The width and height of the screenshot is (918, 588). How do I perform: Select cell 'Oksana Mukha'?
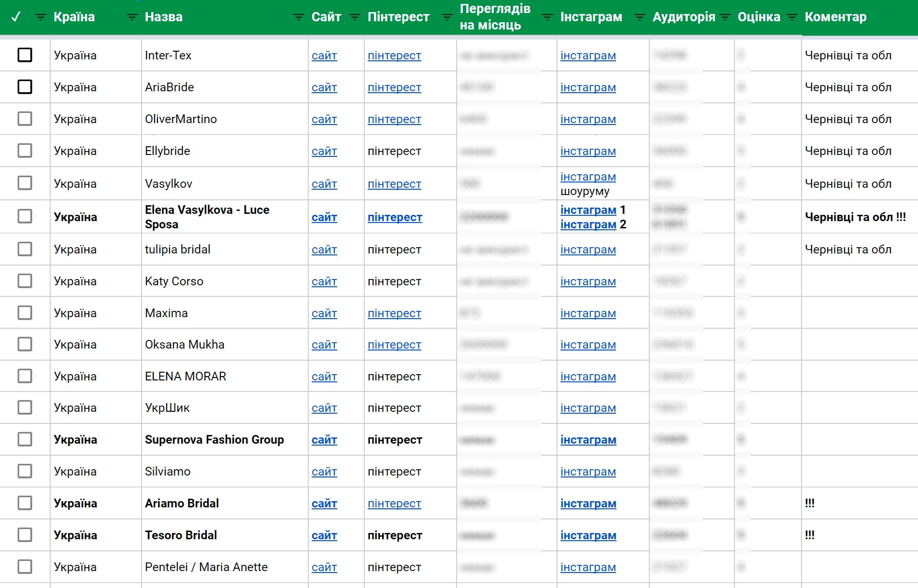pos(185,344)
